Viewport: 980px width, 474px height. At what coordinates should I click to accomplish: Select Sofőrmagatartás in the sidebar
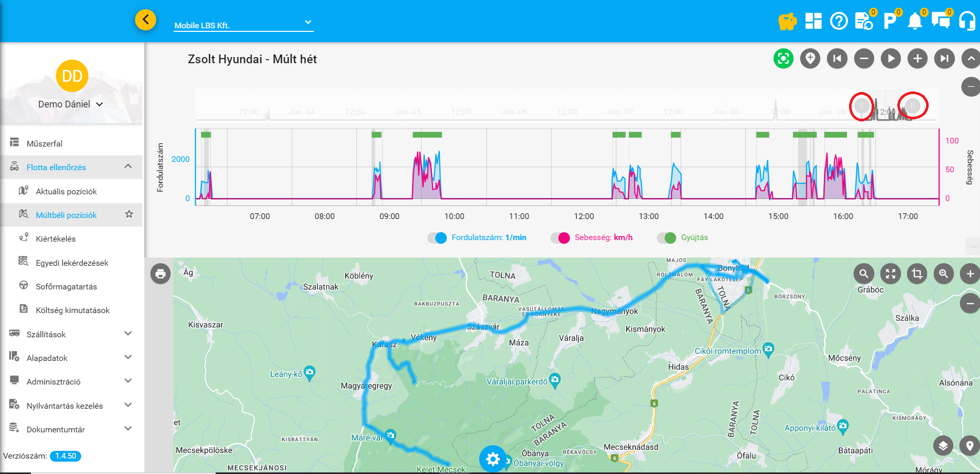[66, 286]
